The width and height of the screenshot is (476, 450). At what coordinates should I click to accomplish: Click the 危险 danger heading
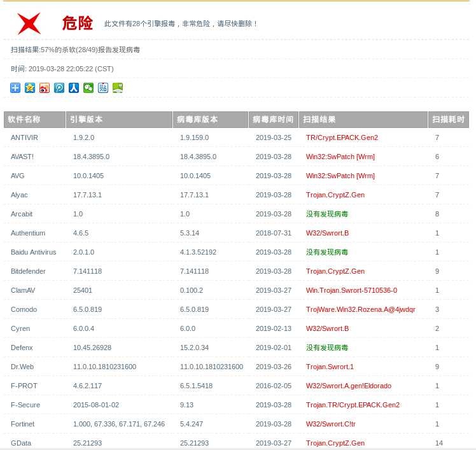point(78,23)
